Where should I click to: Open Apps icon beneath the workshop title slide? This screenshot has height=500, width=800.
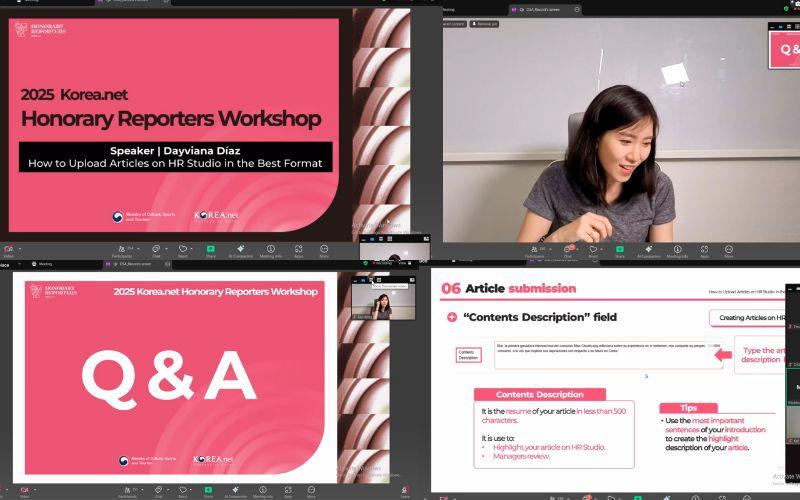click(298, 249)
